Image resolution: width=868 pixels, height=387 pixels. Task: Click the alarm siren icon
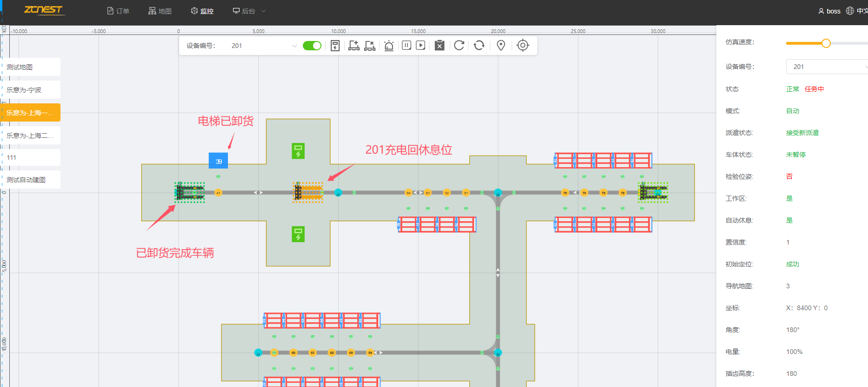[x=389, y=46]
